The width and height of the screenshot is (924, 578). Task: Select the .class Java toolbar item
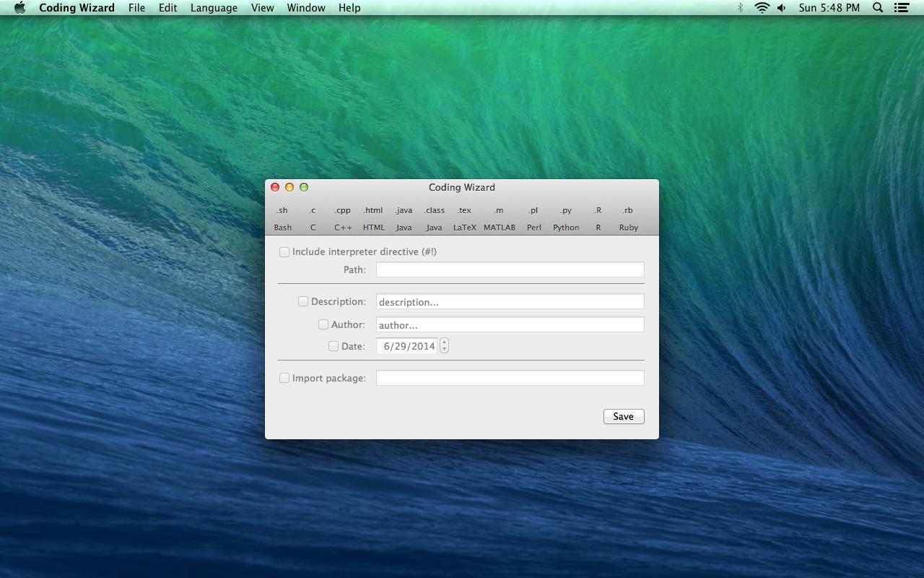(434, 218)
